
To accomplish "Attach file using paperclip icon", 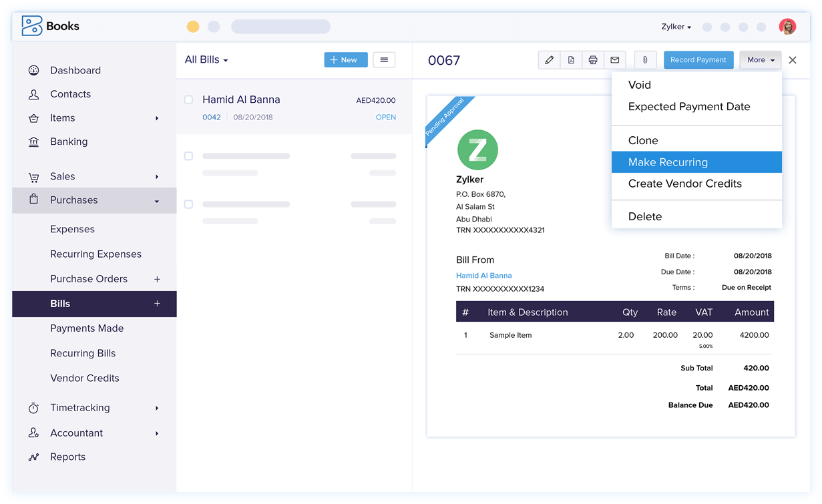I will (x=645, y=60).
